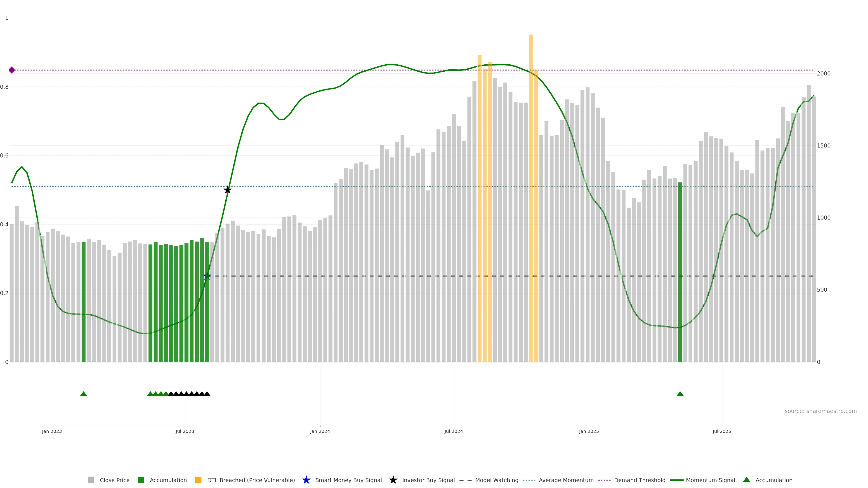Click the Jan 2023 axis label
Screen dimensions: 868x488
tap(52, 432)
